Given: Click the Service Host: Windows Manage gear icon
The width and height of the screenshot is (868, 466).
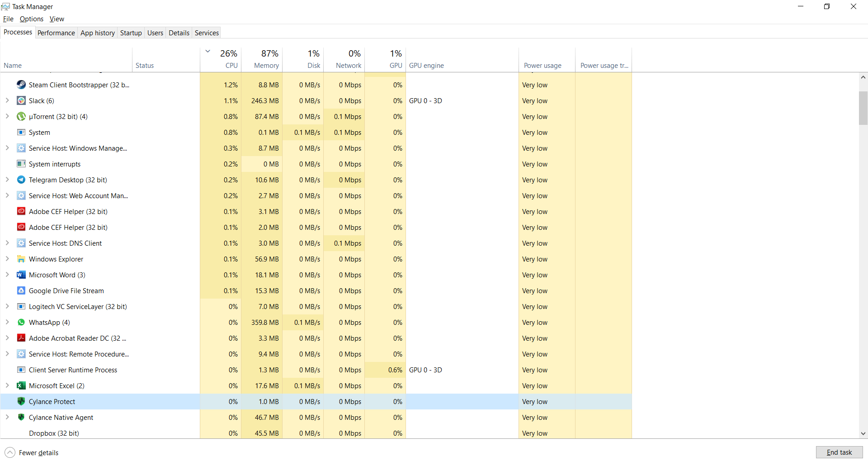Looking at the screenshot, I should [x=21, y=148].
